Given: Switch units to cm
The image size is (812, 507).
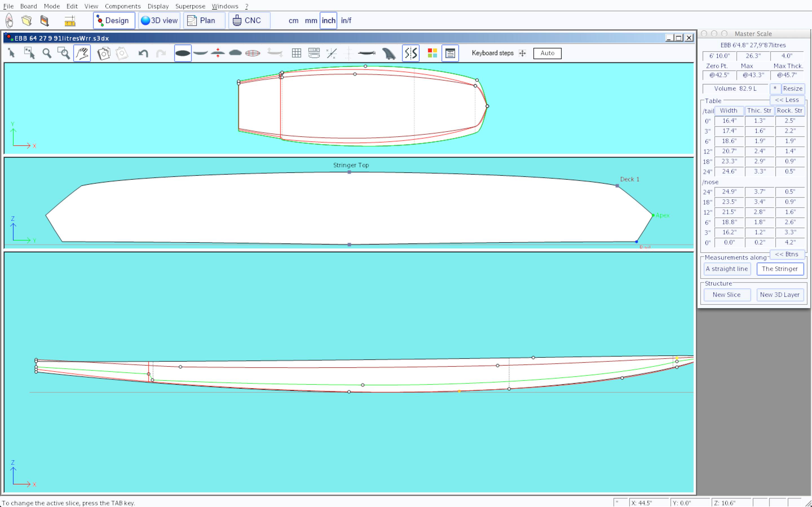Looking at the screenshot, I should coord(293,21).
